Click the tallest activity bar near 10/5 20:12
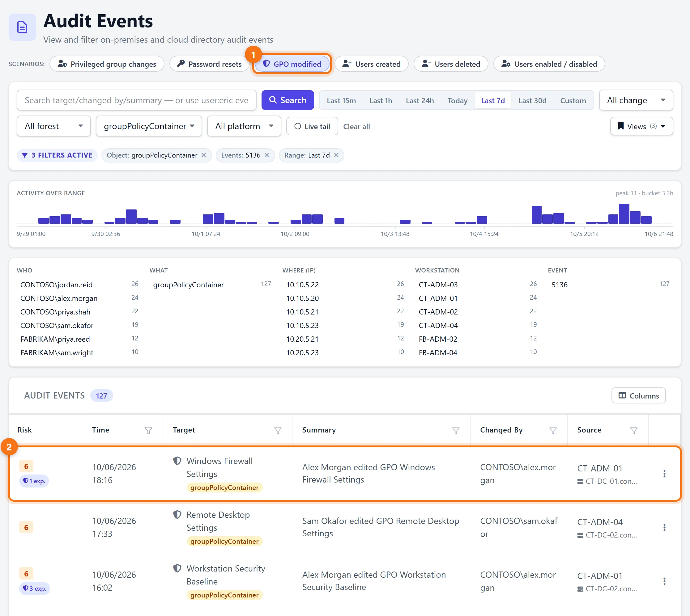The height and width of the screenshot is (616, 690). (x=624, y=214)
